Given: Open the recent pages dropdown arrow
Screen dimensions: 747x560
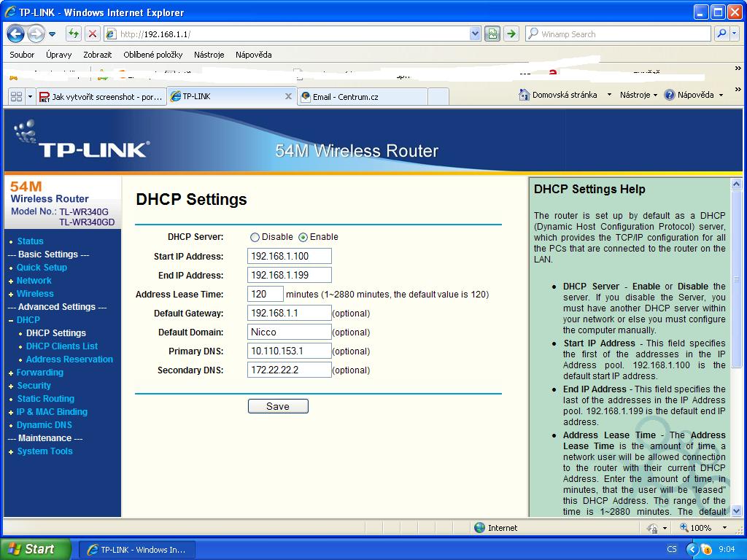Looking at the screenshot, I should pos(53,34).
